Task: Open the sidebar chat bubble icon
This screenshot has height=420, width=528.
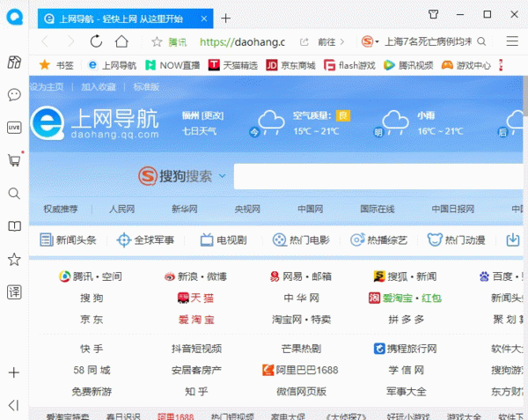Action: (x=14, y=94)
